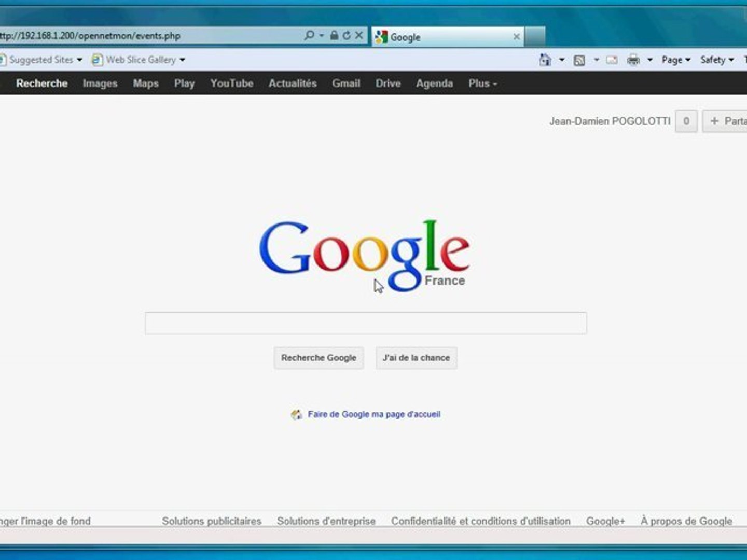Image resolution: width=747 pixels, height=560 pixels.
Task: Click the Home icon in the command bar
Action: click(x=545, y=60)
